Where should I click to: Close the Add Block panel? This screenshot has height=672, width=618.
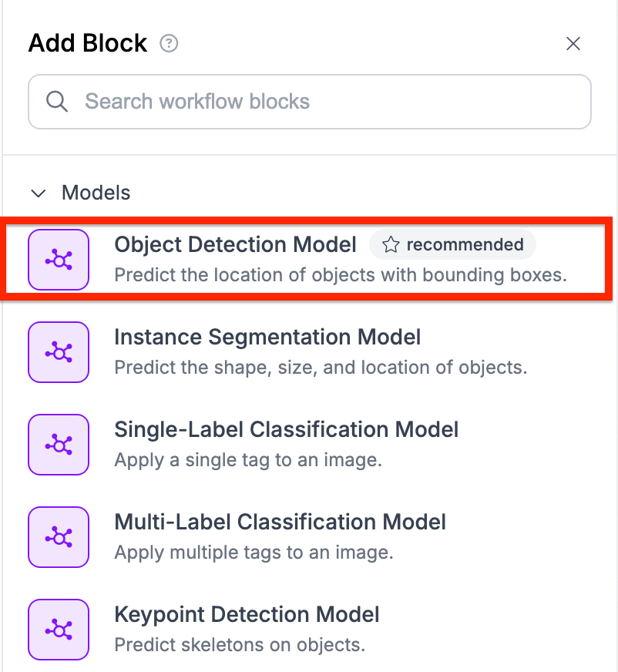click(x=573, y=44)
